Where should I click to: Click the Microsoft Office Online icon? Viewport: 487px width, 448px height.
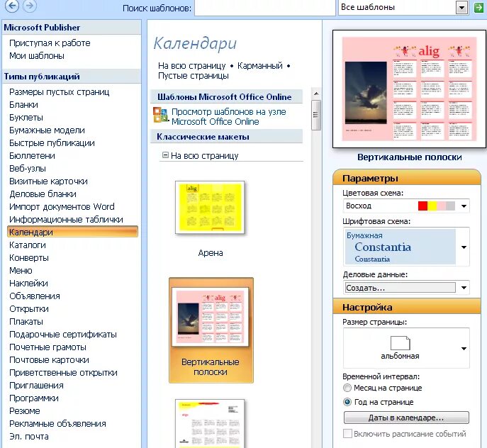pyautogui.click(x=161, y=115)
